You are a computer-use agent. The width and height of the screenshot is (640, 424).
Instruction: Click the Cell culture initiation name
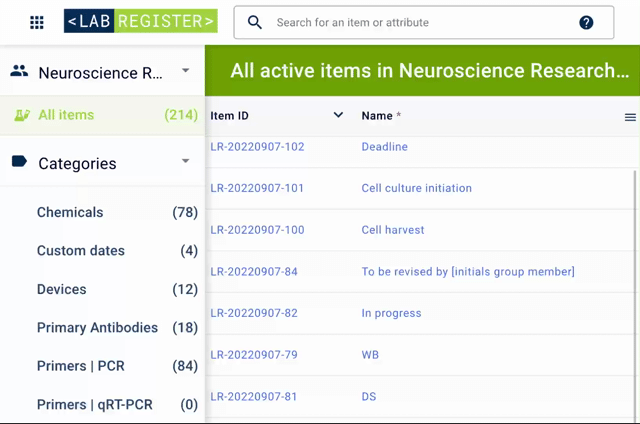pos(416,188)
